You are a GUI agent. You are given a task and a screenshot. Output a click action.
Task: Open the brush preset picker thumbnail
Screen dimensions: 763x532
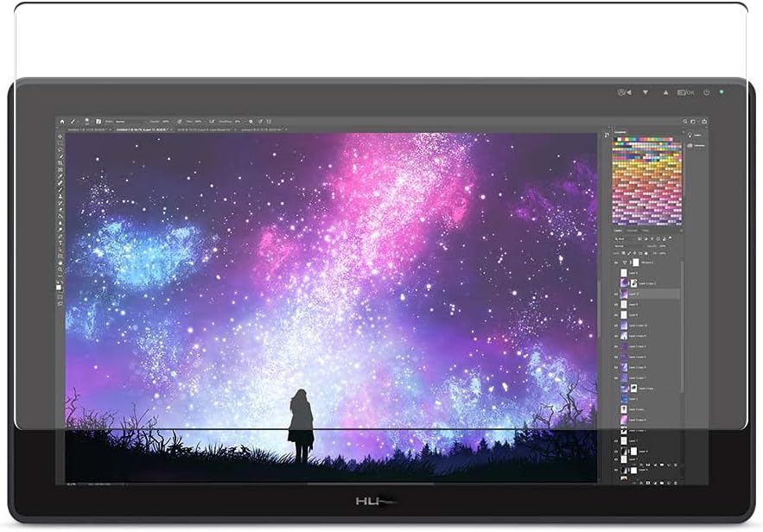[x=86, y=122]
